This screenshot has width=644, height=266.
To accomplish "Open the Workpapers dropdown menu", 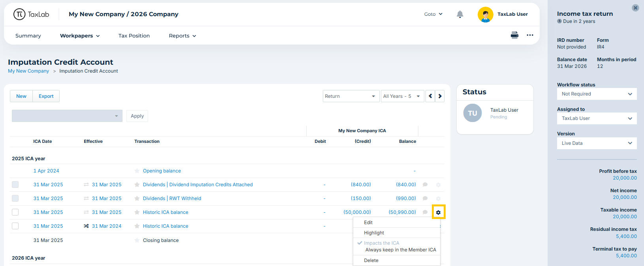I will pyautogui.click(x=80, y=36).
